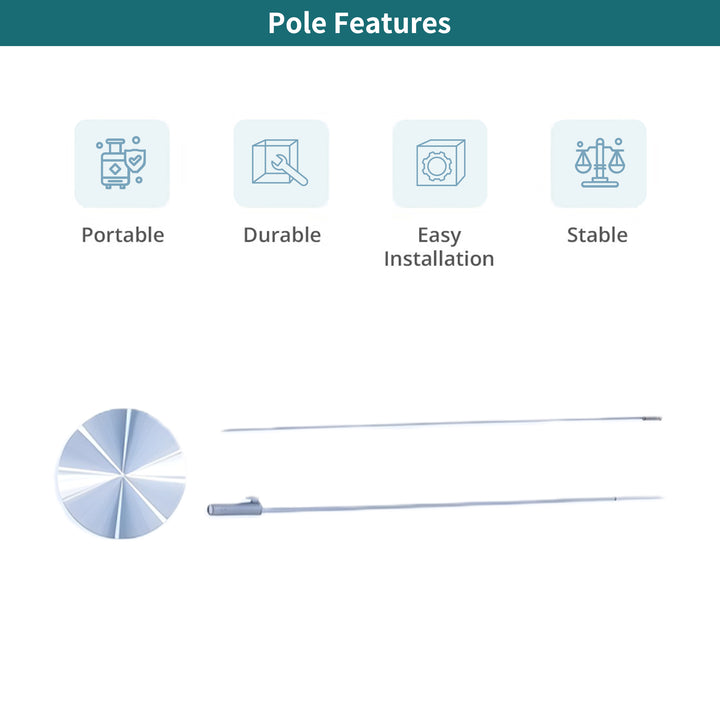
Task: Click the Pole Features header title
Action: coord(360,23)
